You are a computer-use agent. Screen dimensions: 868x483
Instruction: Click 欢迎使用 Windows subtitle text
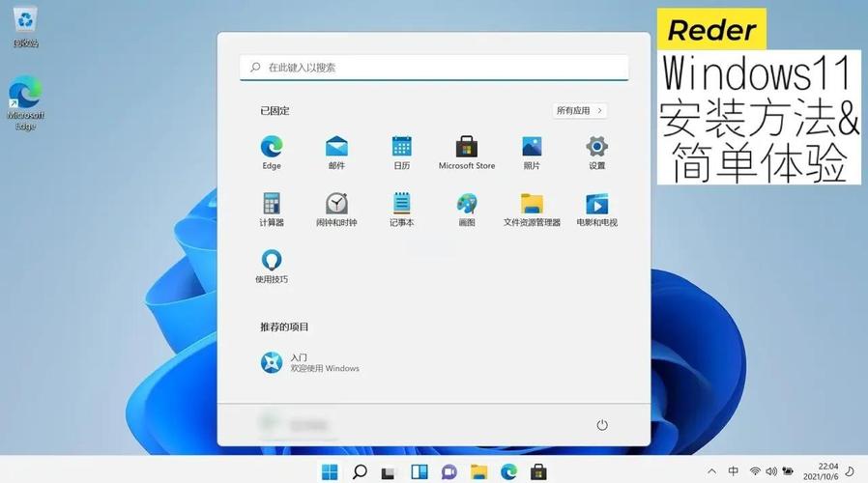pos(325,368)
